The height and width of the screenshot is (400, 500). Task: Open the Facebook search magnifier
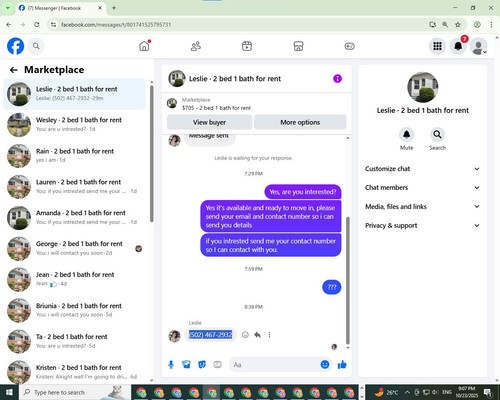click(36, 46)
